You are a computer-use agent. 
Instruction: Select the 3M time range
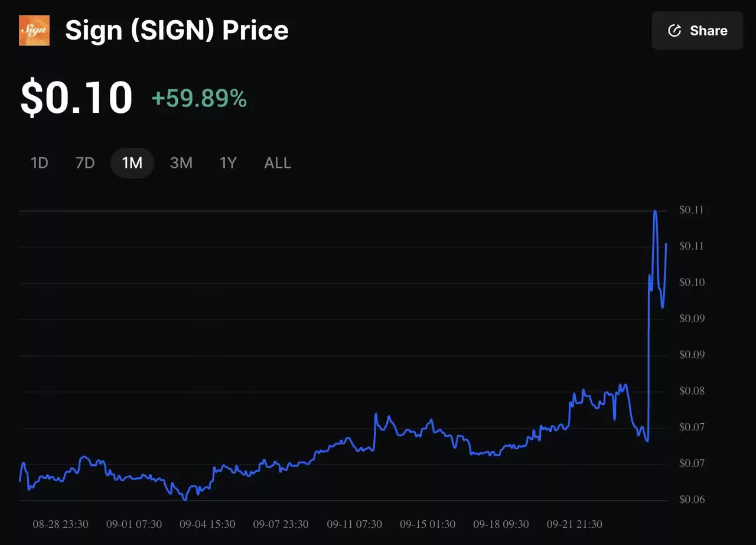click(x=181, y=163)
